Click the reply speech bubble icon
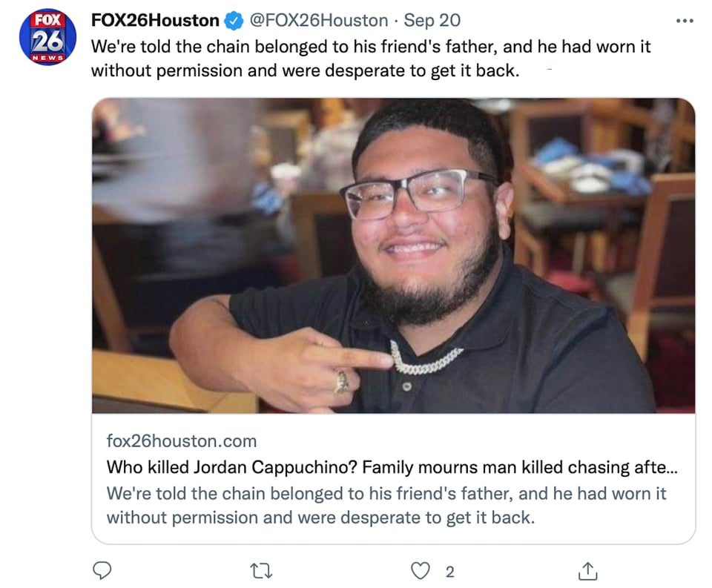712x588 pixels. click(x=102, y=571)
